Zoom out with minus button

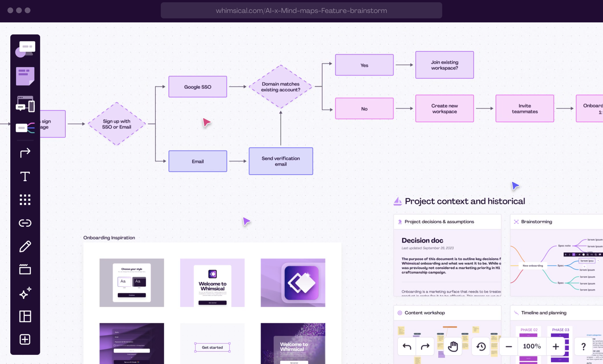(509, 346)
